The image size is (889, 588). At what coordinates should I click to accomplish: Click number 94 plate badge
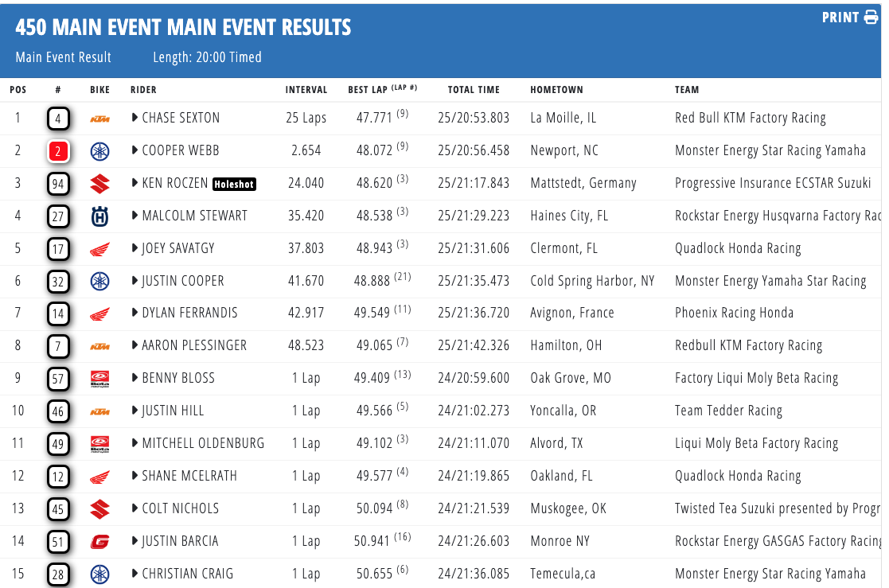[x=58, y=184]
